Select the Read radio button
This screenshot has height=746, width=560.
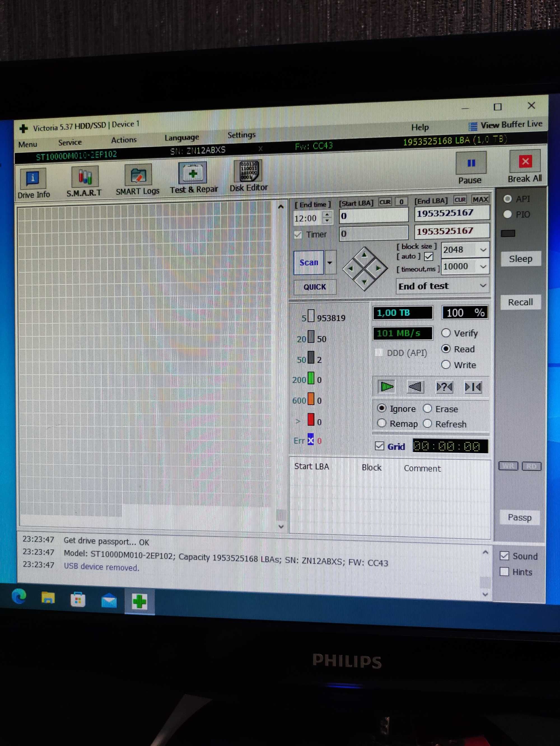(x=446, y=349)
